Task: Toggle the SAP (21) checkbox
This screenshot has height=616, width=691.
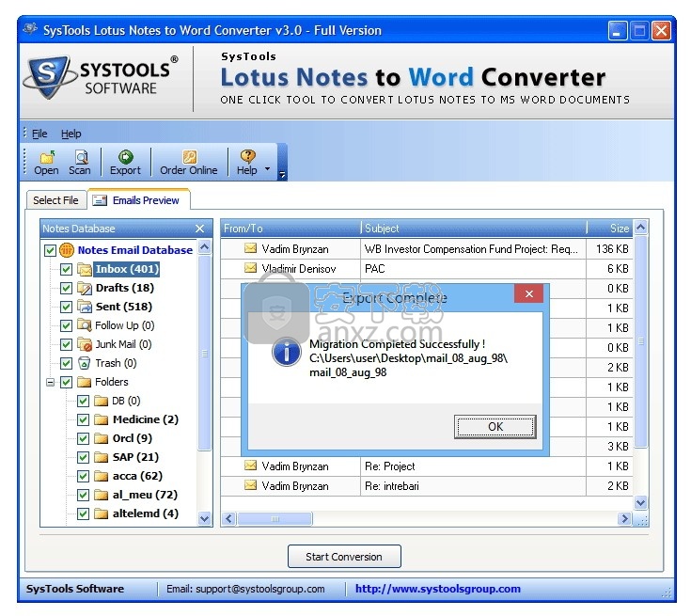Action: coord(83,457)
